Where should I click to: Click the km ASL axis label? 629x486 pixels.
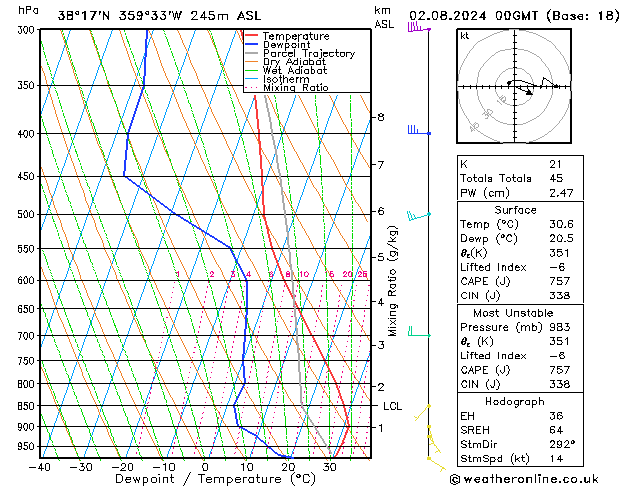coord(384,17)
